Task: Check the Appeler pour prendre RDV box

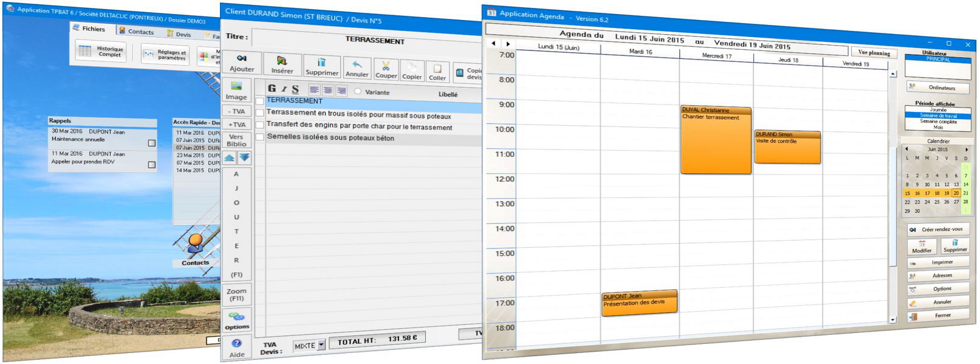Action: 152,165
